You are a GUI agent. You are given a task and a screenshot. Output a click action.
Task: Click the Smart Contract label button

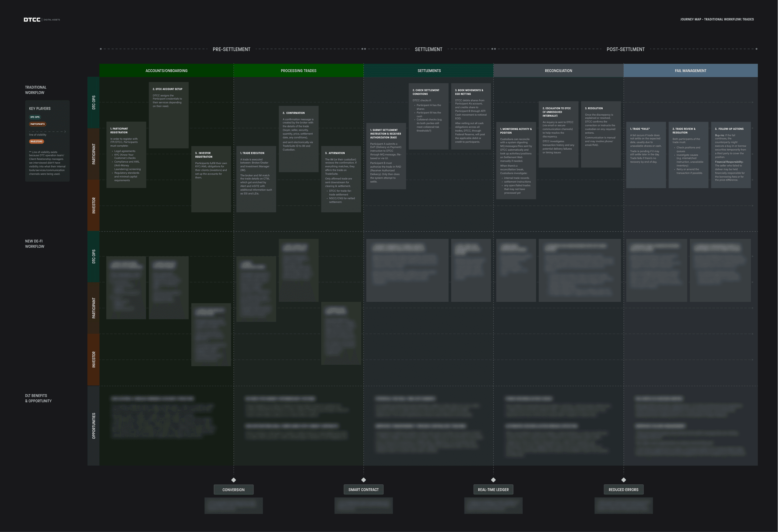pyautogui.click(x=363, y=489)
